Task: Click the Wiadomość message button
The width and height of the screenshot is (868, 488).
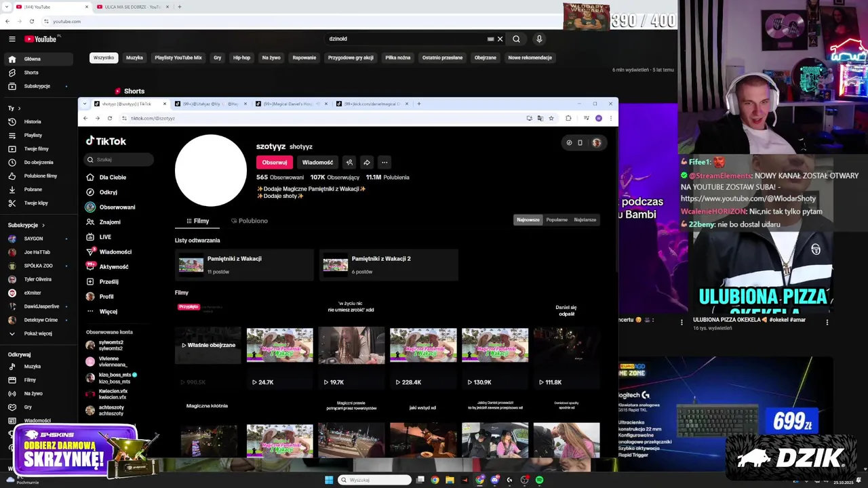Action: pos(317,163)
